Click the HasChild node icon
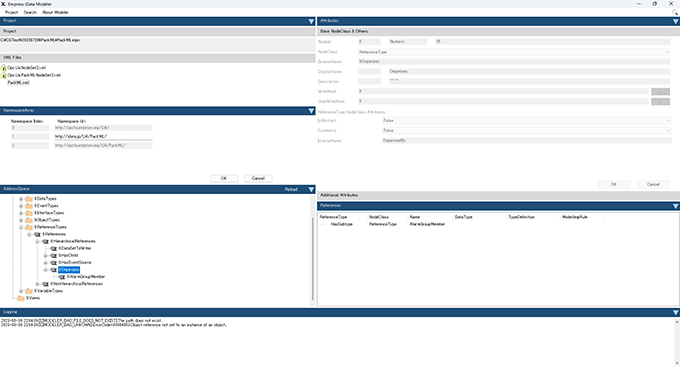The image size is (680, 366). (54, 255)
